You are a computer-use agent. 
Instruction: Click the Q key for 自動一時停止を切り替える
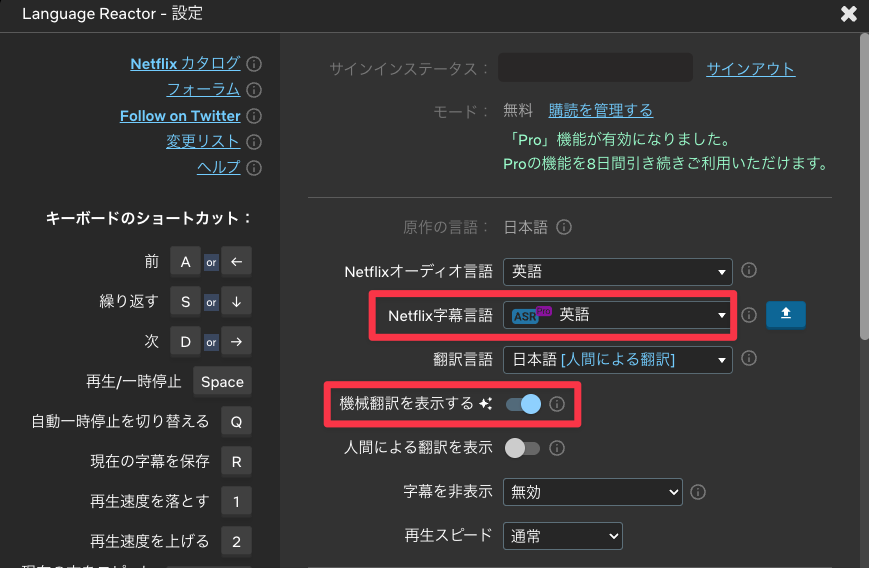point(237,422)
